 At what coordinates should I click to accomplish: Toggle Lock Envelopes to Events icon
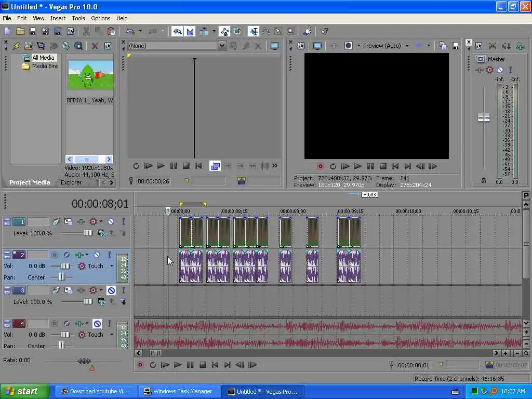coord(224,32)
